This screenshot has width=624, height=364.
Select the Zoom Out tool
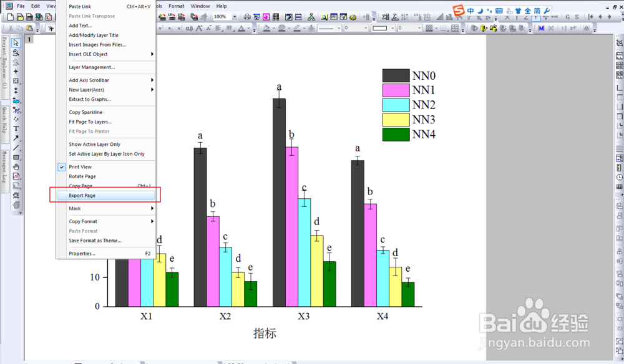[16, 62]
